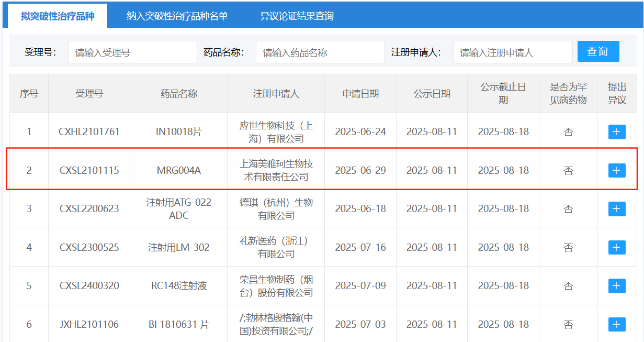Image resolution: width=644 pixels, height=342 pixels.
Task: Click the 受理号 column header
Action: [89, 94]
